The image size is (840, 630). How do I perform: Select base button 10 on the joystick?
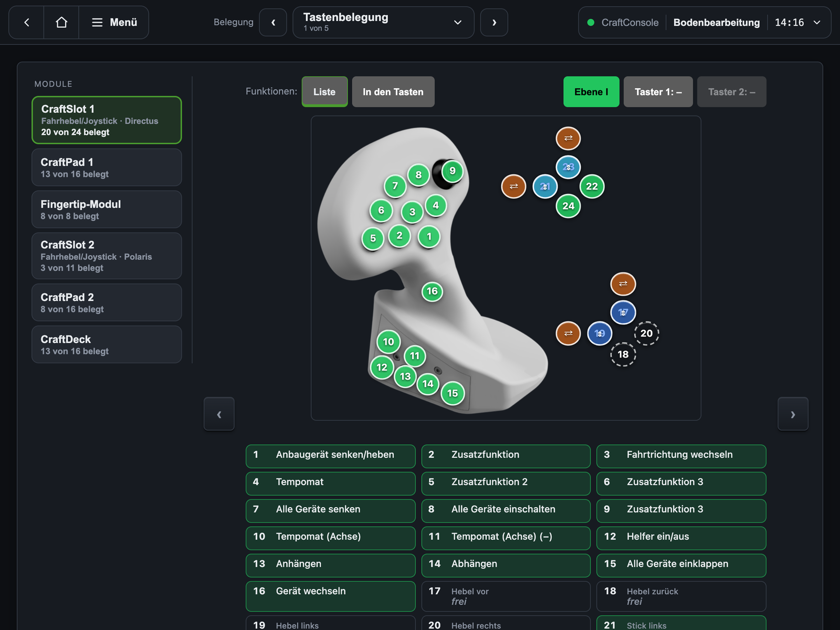tap(388, 342)
